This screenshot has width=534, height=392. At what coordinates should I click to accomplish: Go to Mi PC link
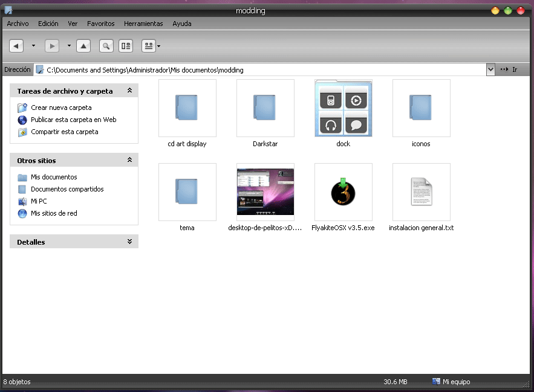(39, 201)
